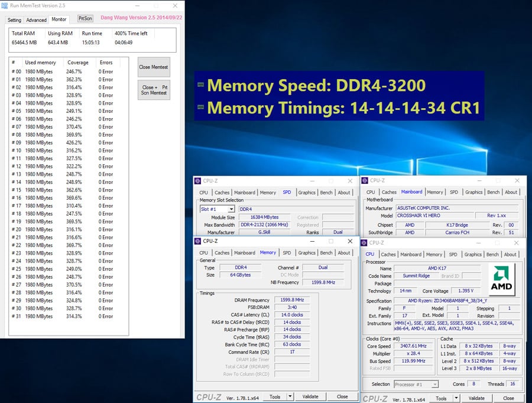Screen dimensions: 532x403
Task: Select Memory tab in SPD window
Action: [268, 193]
